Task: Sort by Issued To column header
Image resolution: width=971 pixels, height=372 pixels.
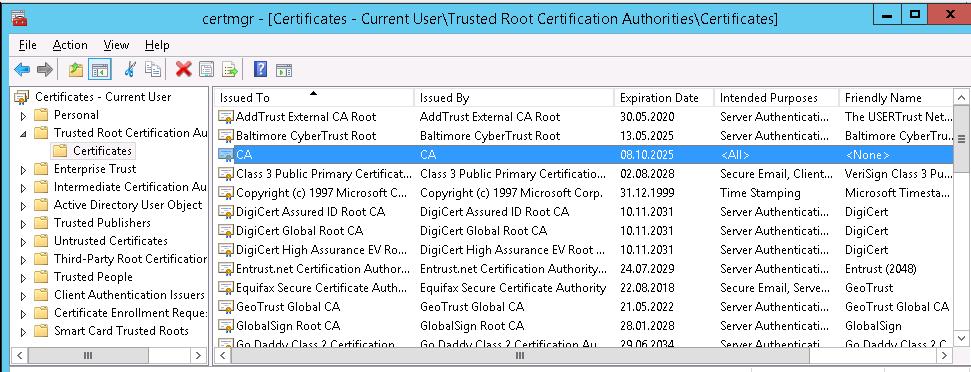Action: click(x=314, y=98)
